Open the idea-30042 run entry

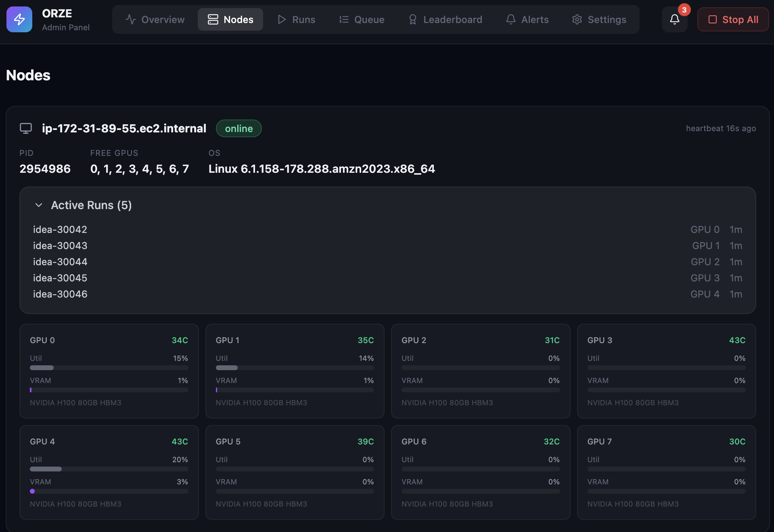click(x=60, y=229)
